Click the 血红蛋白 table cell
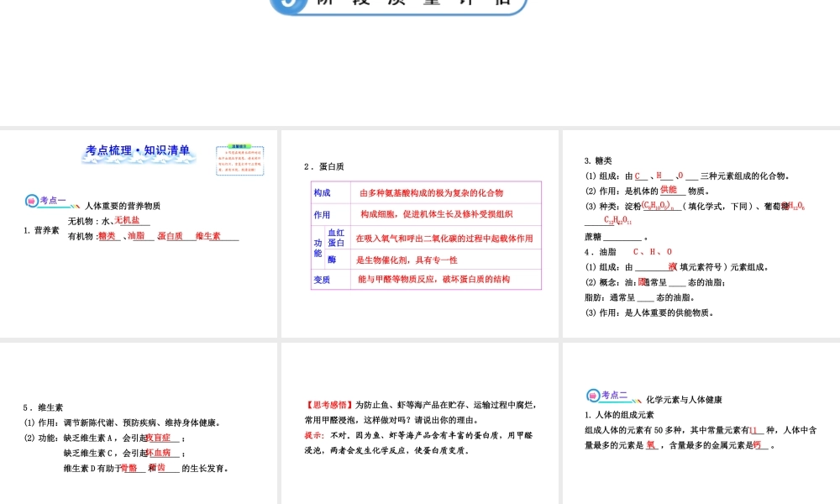This screenshot has width=840, height=504. coord(337,238)
